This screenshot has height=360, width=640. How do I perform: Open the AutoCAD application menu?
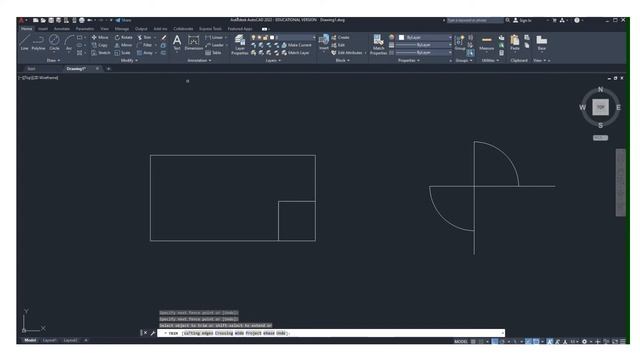pos(22,20)
